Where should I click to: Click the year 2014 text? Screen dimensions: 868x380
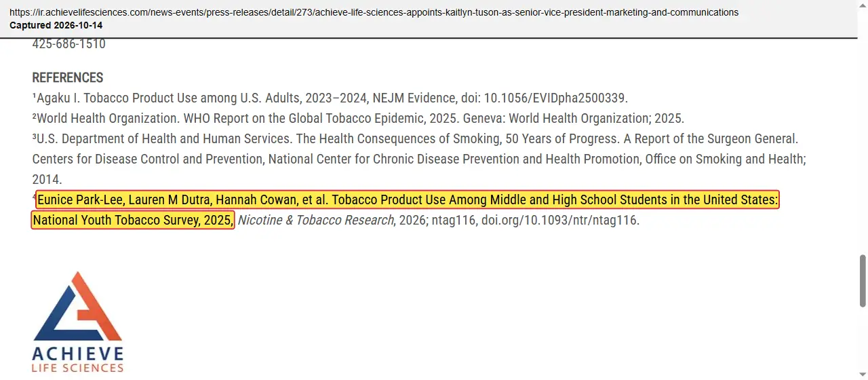(47, 180)
